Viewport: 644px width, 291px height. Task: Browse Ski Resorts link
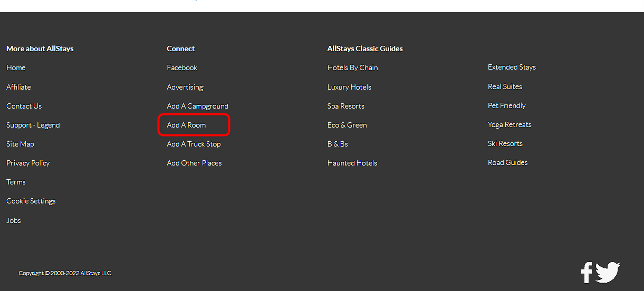click(505, 143)
